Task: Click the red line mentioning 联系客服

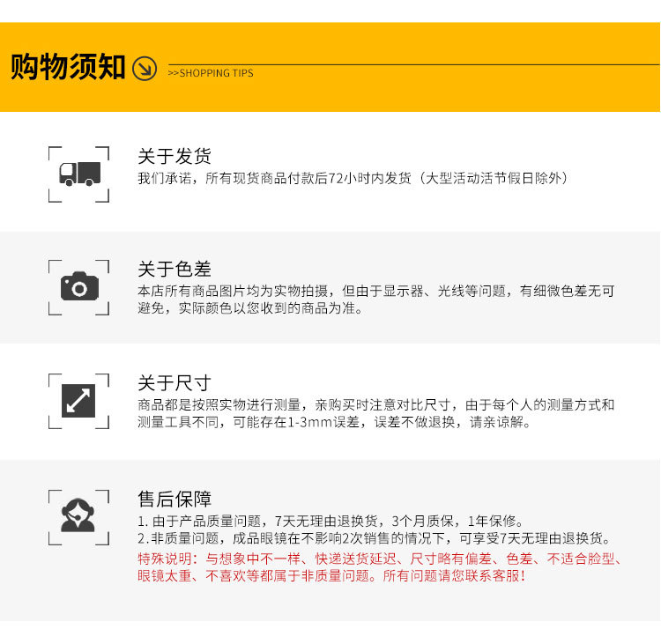Action: click(x=332, y=575)
